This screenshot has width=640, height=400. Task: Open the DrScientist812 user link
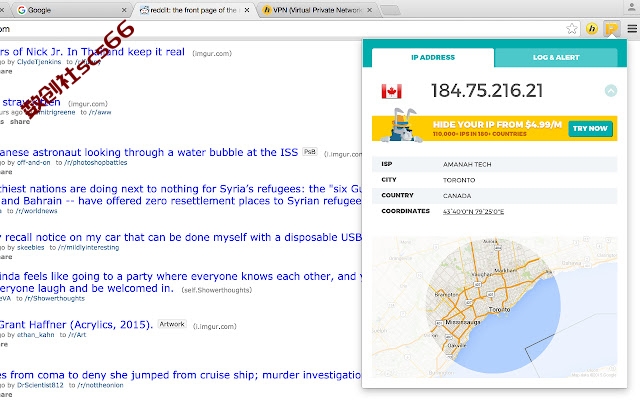pyautogui.click(x=40, y=385)
